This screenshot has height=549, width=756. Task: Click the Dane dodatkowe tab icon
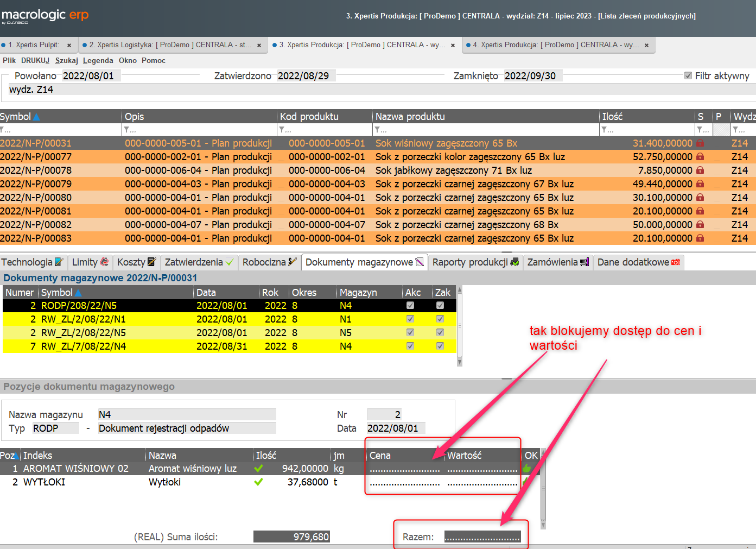pos(676,262)
